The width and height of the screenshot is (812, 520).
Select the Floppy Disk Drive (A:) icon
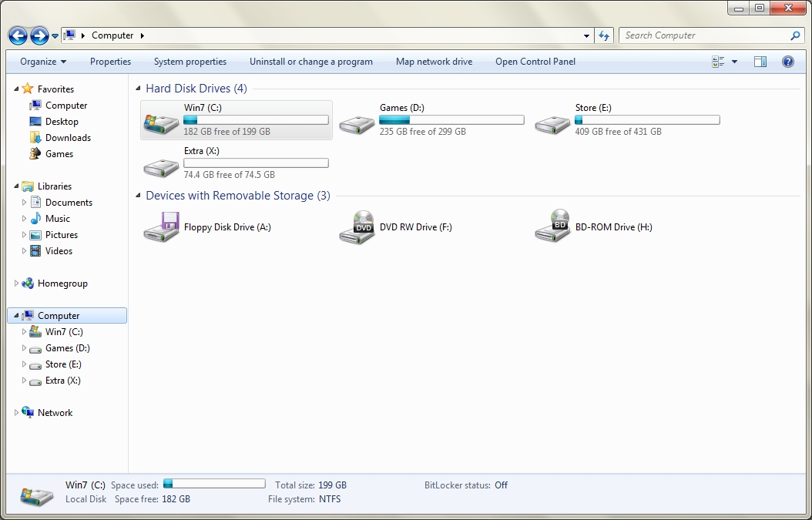tap(161, 226)
